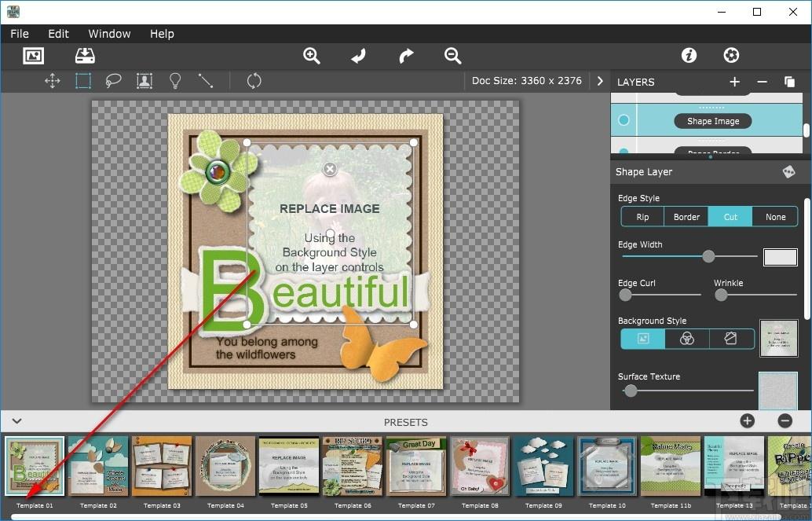The image size is (812, 521).
Task: Remove layer with the minus icon
Action: tap(762, 82)
